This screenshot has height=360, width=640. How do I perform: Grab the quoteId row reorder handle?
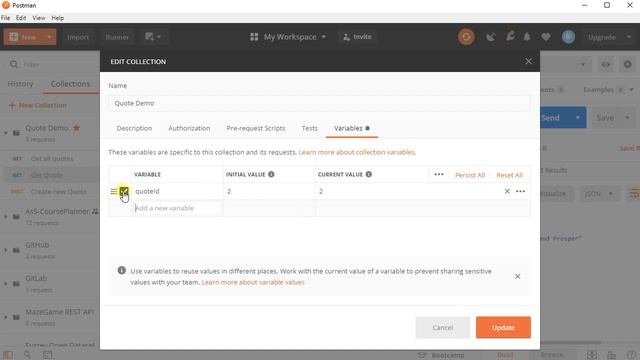113,191
